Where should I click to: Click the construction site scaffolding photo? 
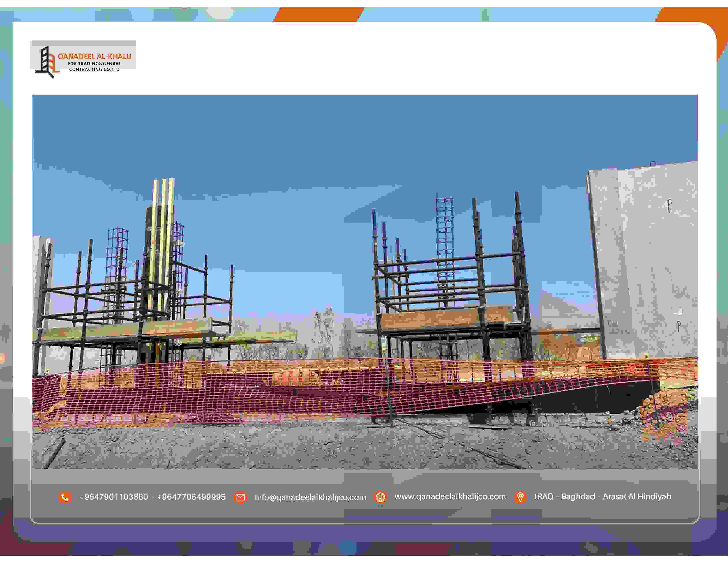coord(365,282)
